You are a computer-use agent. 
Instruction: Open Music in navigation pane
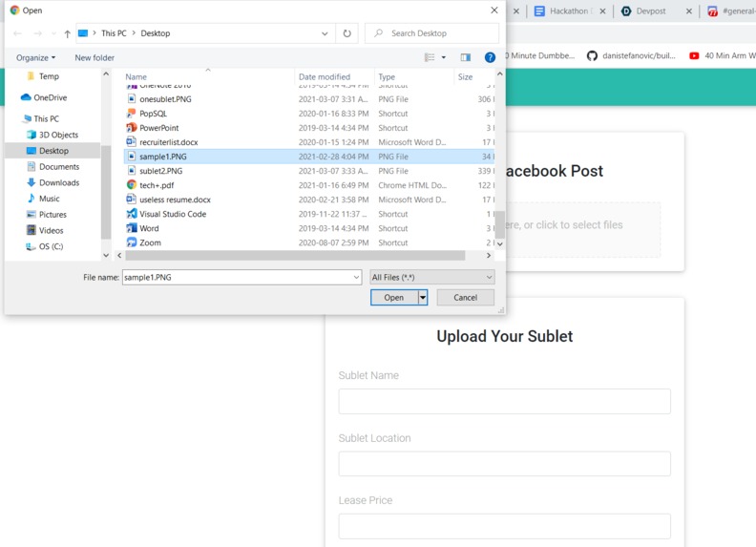(43, 199)
